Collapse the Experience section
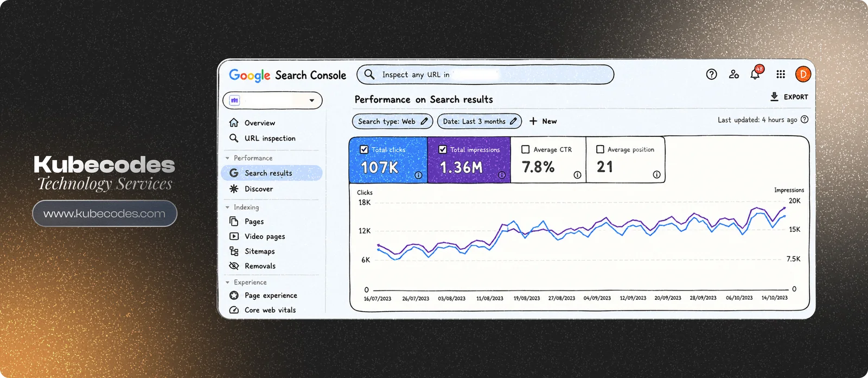The image size is (868, 378). coord(227,282)
